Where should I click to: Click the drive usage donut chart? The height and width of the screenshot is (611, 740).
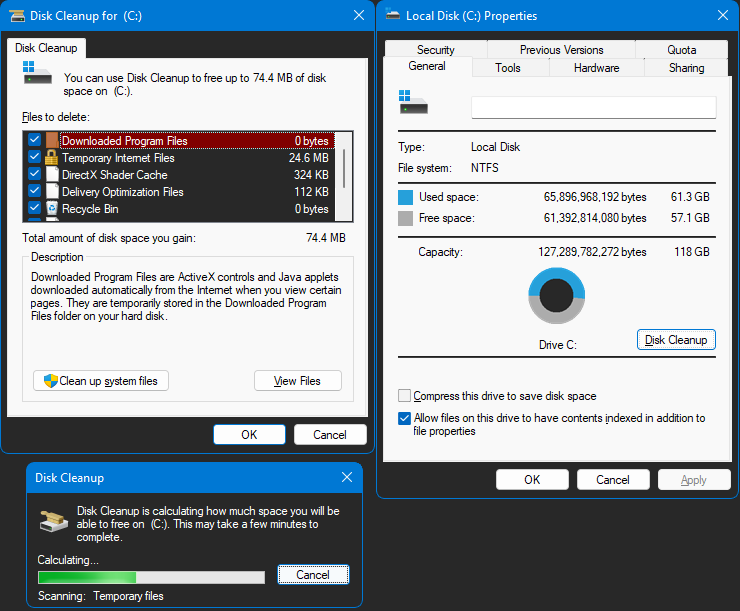click(556, 296)
